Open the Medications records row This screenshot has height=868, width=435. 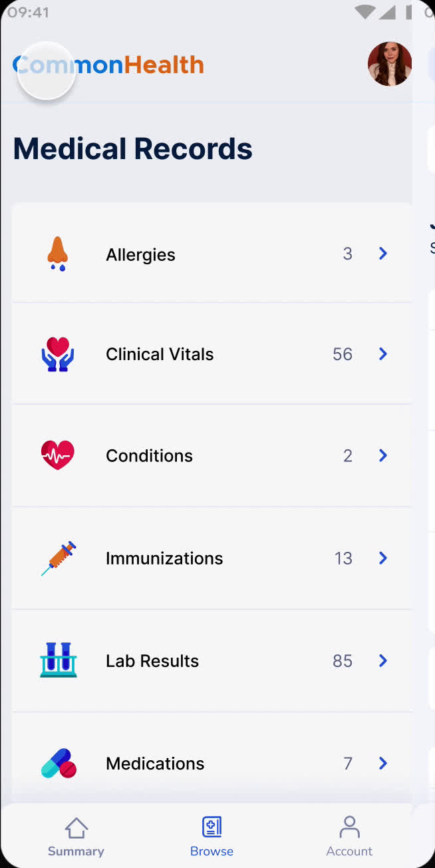click(212, 763)
